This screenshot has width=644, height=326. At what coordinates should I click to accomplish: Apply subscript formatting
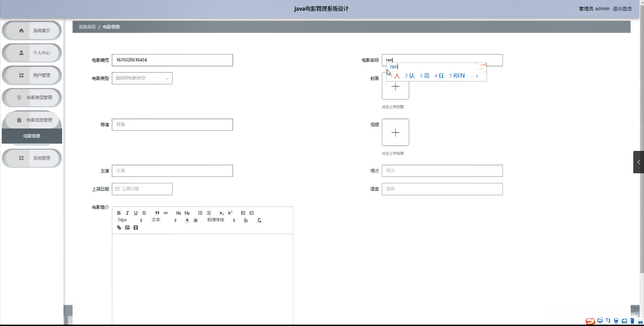[222, 213]
